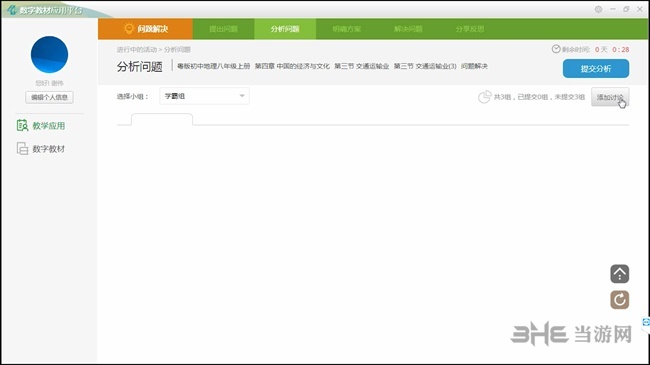This screenshot has width=650, height=365.
Task: Click the 数字教材 sidebar icon
Action: (x=22, y=148)
